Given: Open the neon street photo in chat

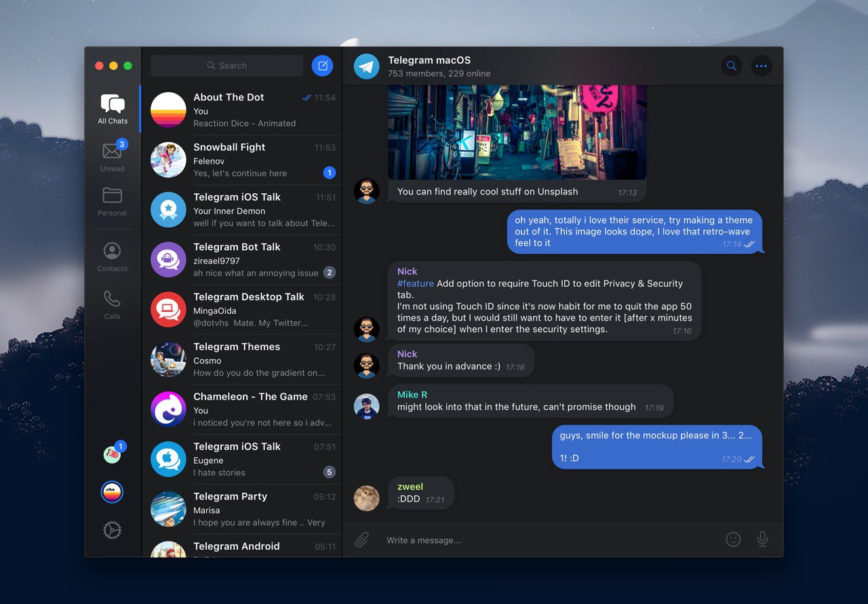Looking at the screenshot, I should pos(517,132).
